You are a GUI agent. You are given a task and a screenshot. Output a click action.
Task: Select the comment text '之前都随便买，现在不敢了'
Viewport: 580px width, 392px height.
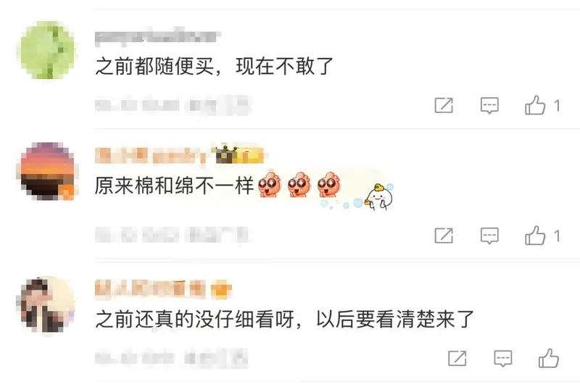[215, 67]
